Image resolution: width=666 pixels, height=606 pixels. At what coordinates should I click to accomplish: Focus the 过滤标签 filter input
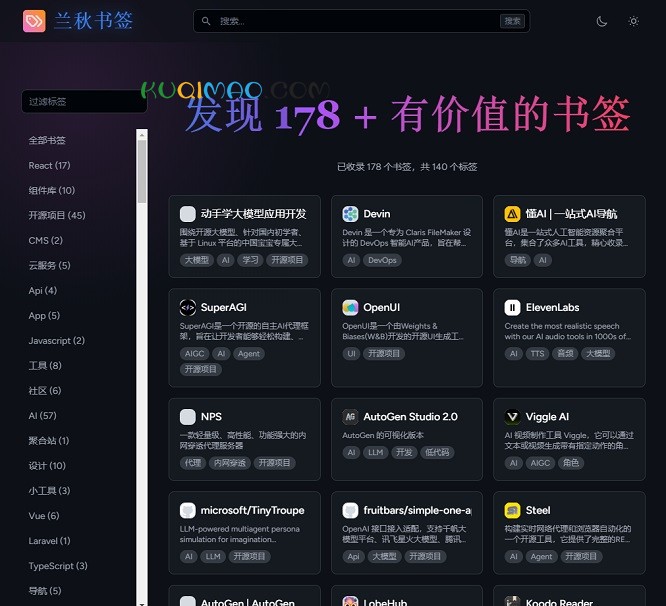click(x=84, y=101)
